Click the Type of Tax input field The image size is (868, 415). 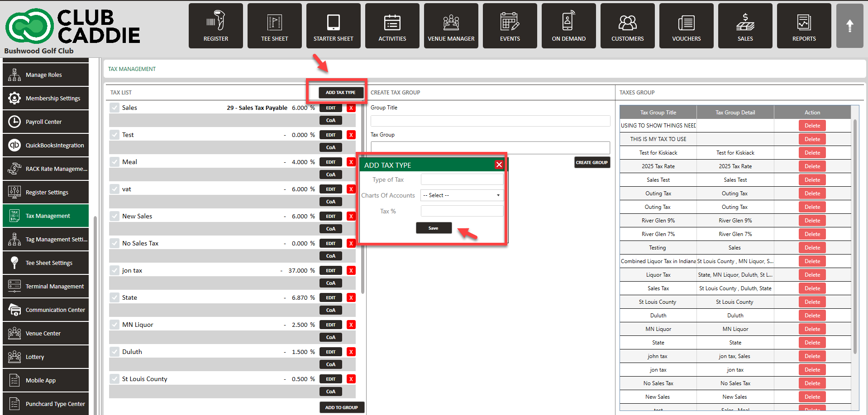(462, 179)
